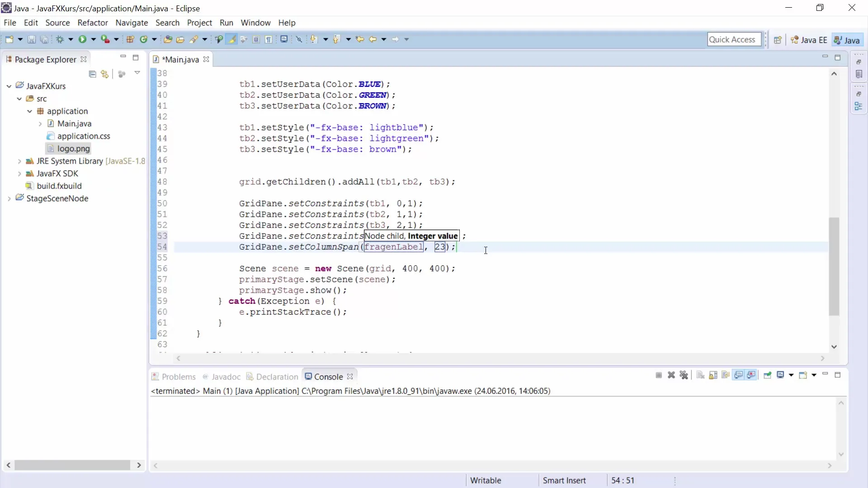This screenshot has width=868, height=488.
Task: Click the Save All toolbar icon
Action: pyautogui.click(x=44, y=39)
